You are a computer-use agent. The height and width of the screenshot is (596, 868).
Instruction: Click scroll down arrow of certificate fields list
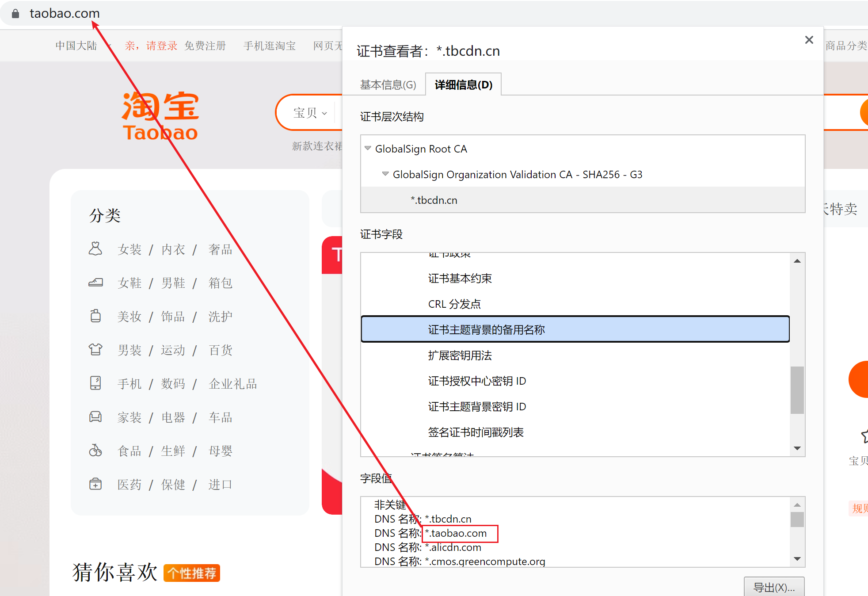click(x=797, y=448)
